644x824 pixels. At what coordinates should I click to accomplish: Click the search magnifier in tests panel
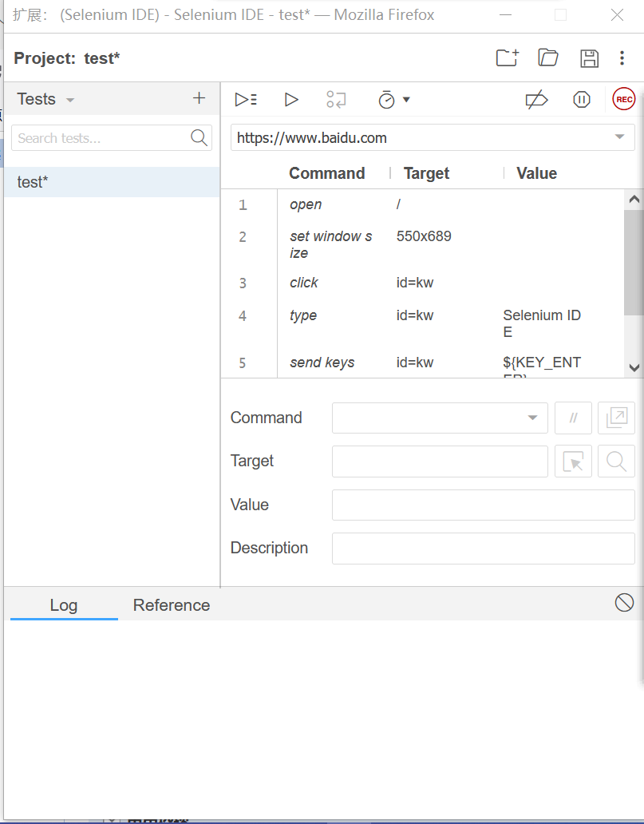199,137
